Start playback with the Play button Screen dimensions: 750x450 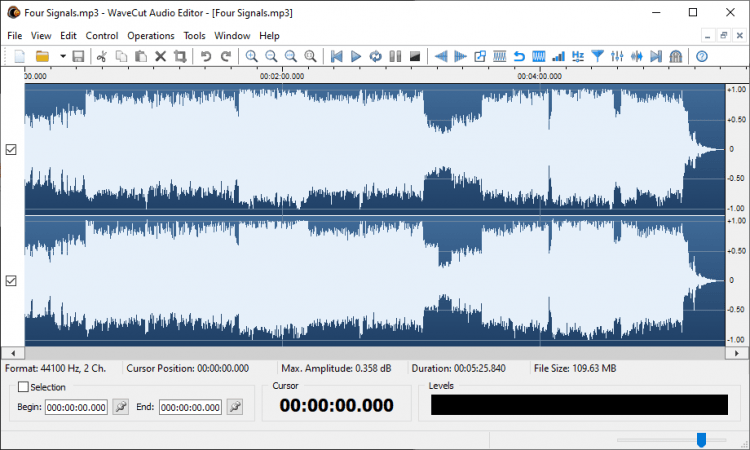tap(356, 56)
